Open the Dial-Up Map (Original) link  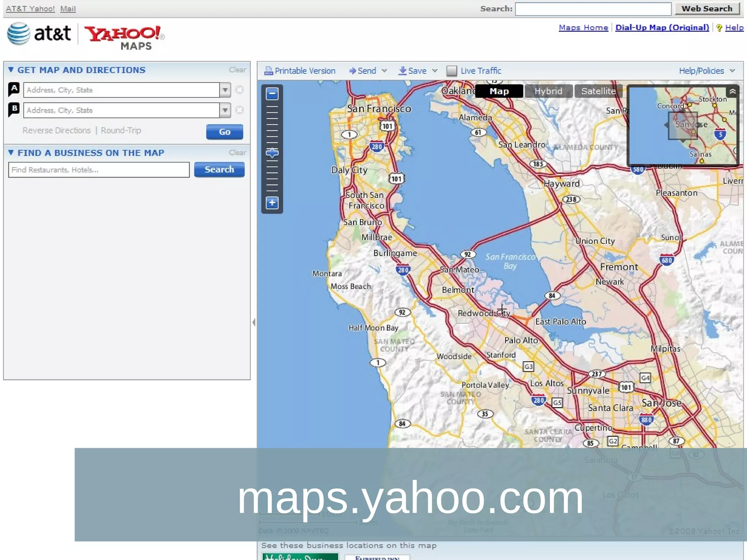(662, 28)
